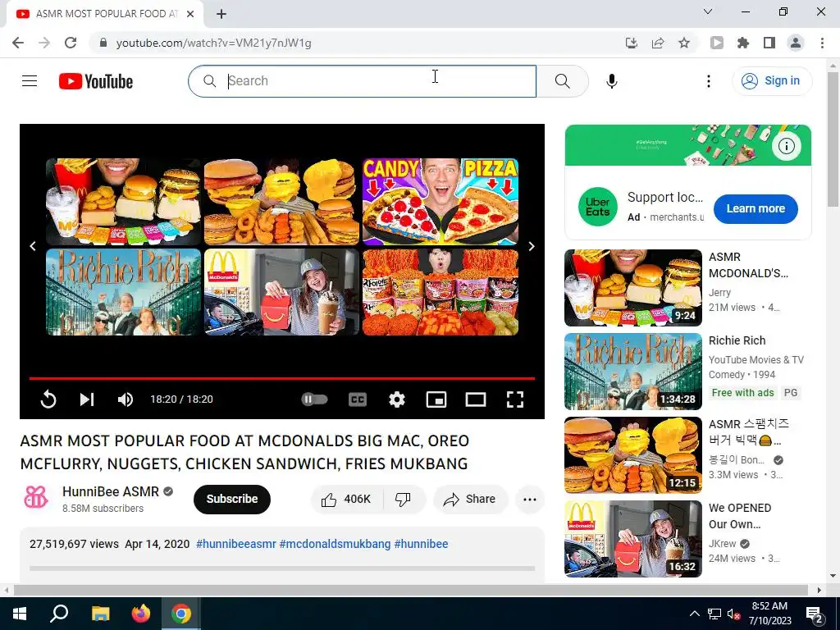Click the address bar URL
Screen dimensions: 840x630
[214, 43]
